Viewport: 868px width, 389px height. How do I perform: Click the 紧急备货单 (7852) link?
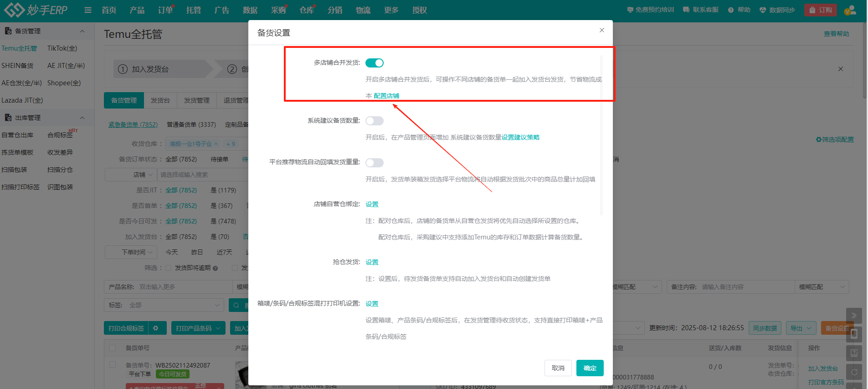(133, 124)
